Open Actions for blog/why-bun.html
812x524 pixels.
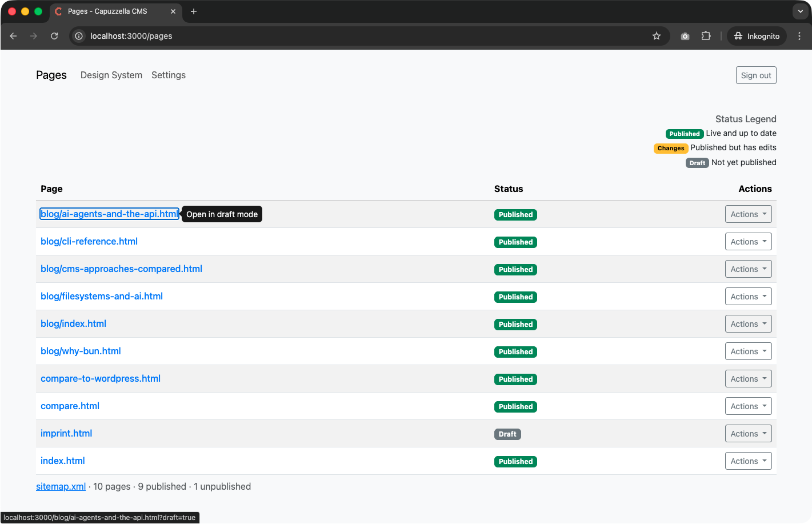[748, 351]
